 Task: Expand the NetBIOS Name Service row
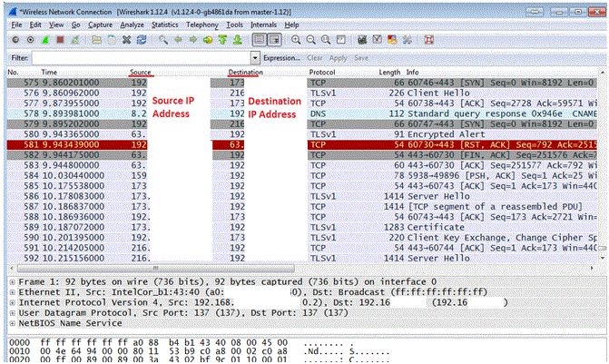pyautogui.click(x=13, y=323)
